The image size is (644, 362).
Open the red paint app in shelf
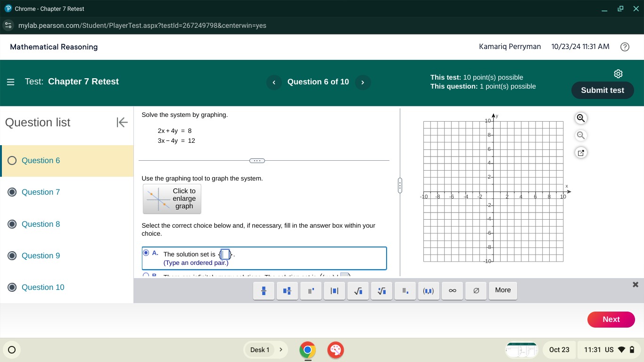coord(336,350)
